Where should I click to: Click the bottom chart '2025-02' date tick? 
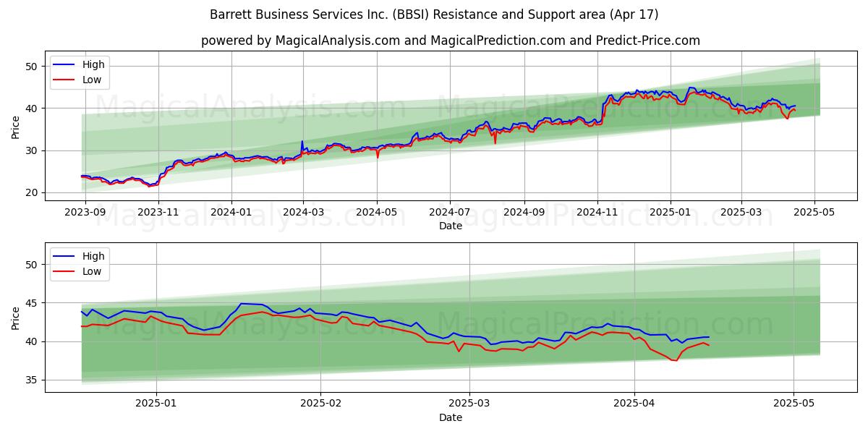[x=320, y=404]
